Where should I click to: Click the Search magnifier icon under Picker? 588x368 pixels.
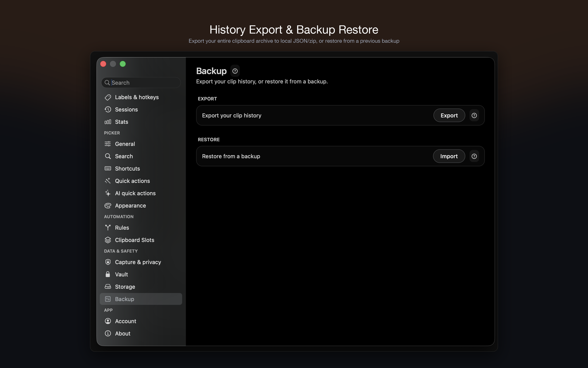coord(108,156)
